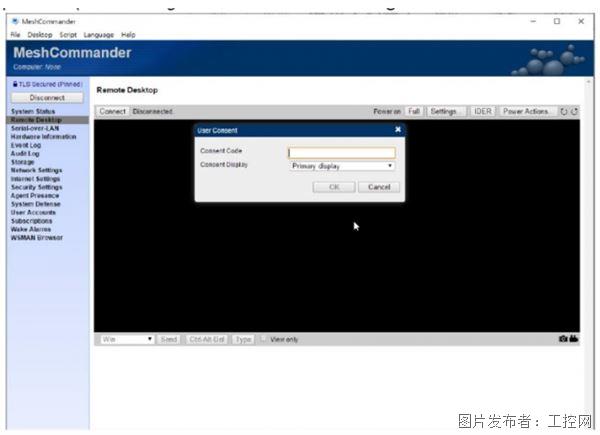Select Remote Desktop in sidebar

pyautogui.click(x=47, y=120)
